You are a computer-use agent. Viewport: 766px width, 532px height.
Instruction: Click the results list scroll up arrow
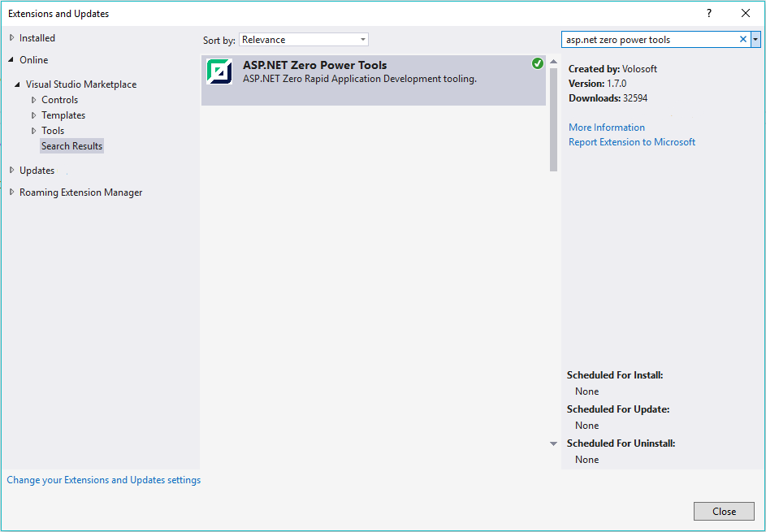click(x=553, y=62)
